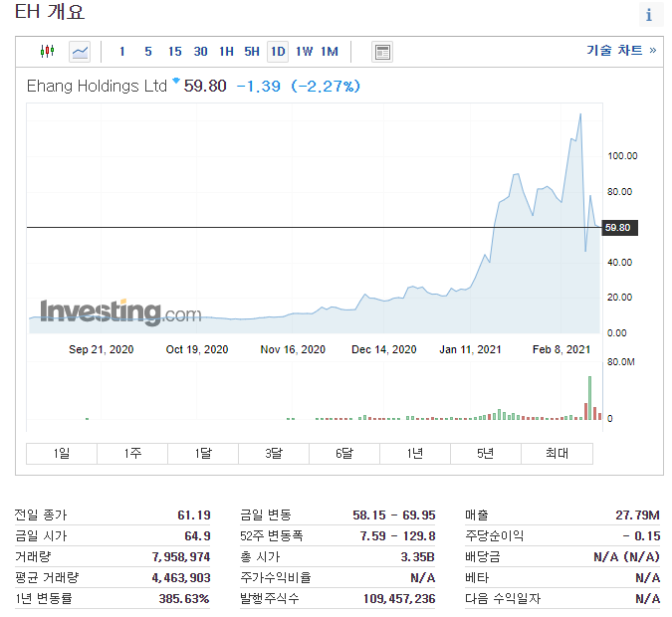672x617 pixels.
Task: Click the 금일 변동 range 58.15 - 69.95
Action: click(394, 515)
